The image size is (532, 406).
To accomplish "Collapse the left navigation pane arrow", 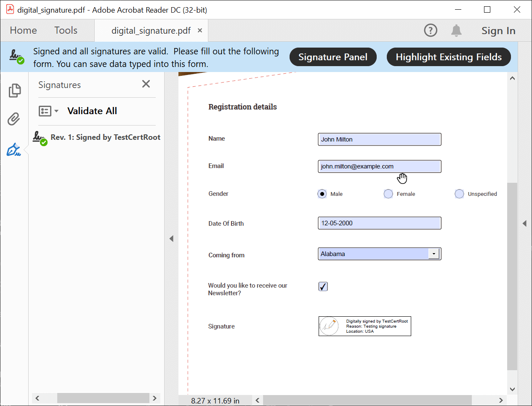I will coord(171,239).
